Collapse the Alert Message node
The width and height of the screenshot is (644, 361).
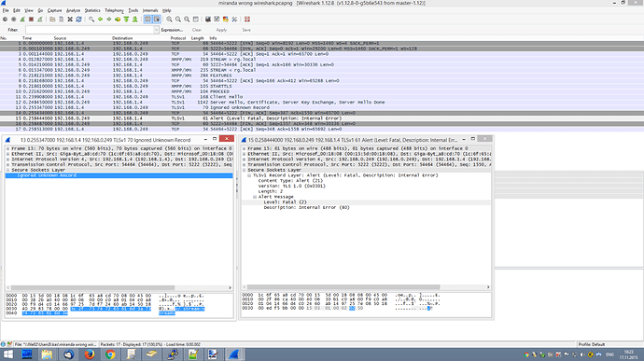point(255,197)
